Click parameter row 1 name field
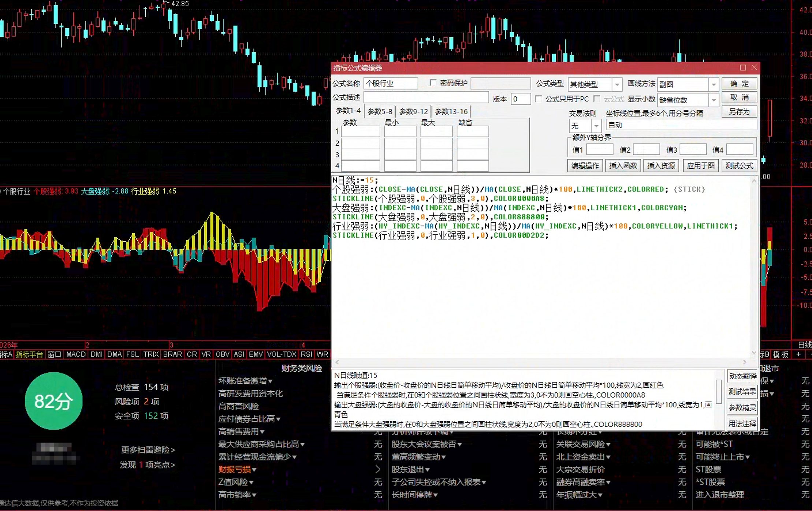812x511 pixels. point(361,131)
